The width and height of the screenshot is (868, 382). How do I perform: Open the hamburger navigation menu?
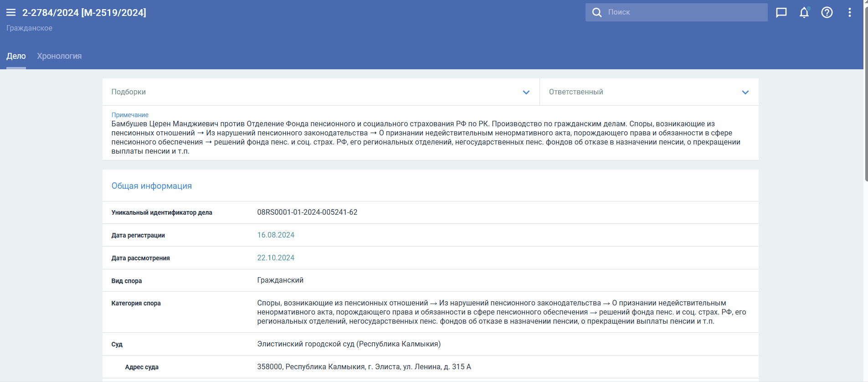click(11, 12)
